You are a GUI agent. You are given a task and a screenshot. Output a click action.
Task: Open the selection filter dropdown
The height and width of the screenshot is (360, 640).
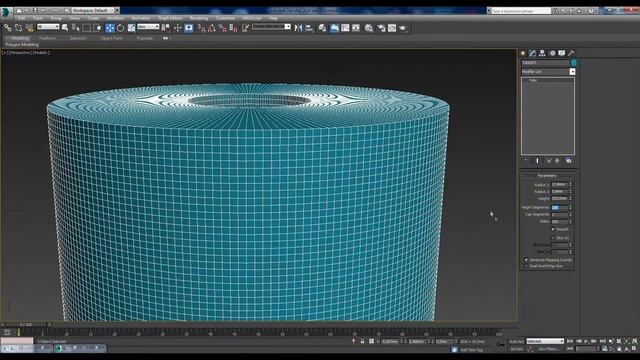(48, 27)
